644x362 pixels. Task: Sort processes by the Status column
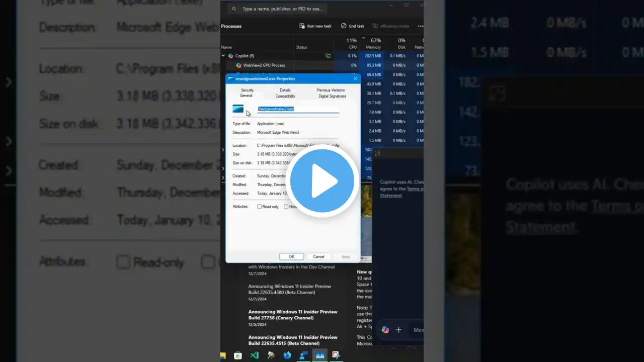pyautogui.click(x=301, y=47)
